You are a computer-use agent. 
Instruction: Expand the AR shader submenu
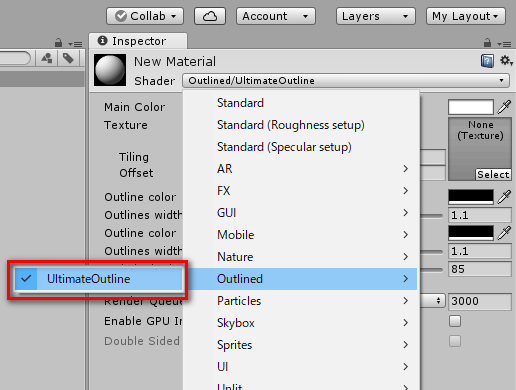(x=300, y=169)
